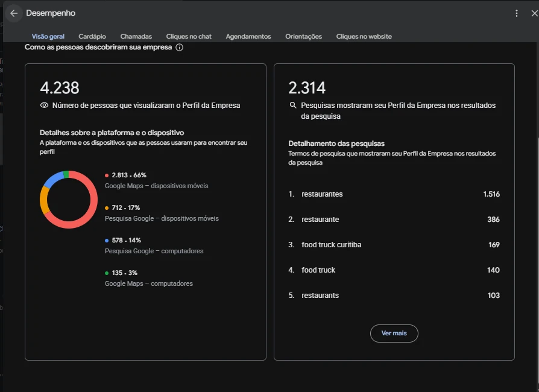Click the red legend dot for 2.813
The width and height of the screenshot is (539, 392).
(x=107, y=175)
